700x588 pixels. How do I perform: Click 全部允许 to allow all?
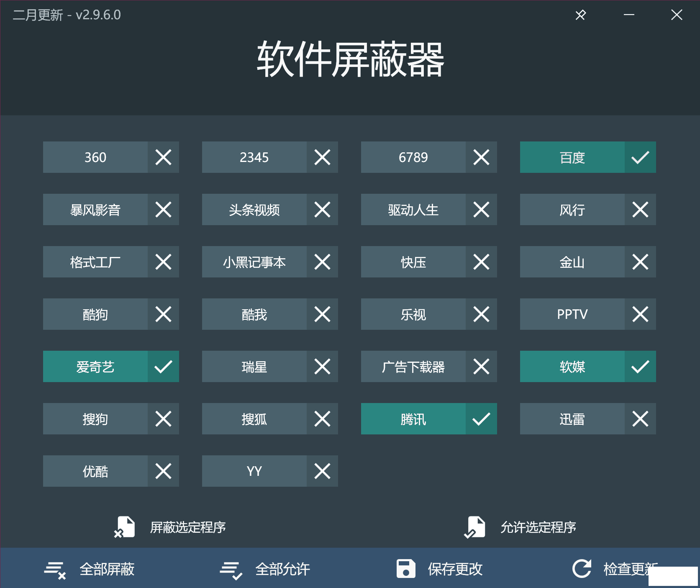(x=265, y=569)
